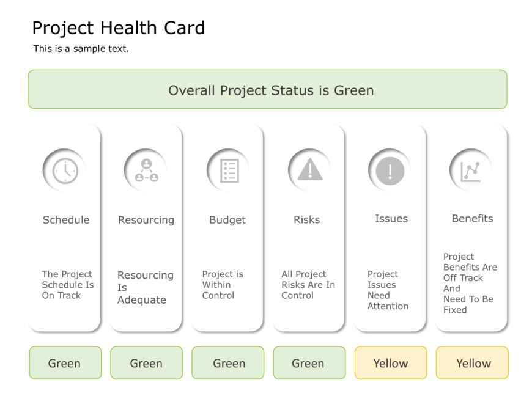
Task: Select the Risks warning triangle icon
Action: [x=310, y=170]
